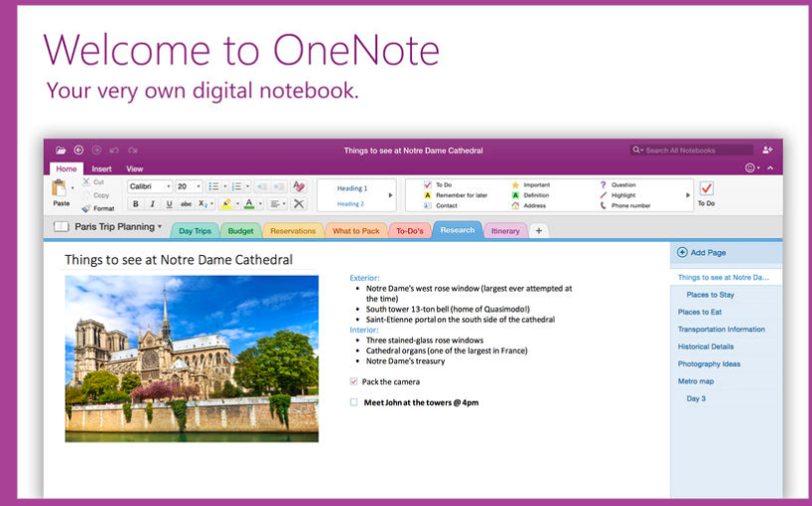
Task: Open the Paris Trip Planning notebook dropdown
Action: coord(160,226)
